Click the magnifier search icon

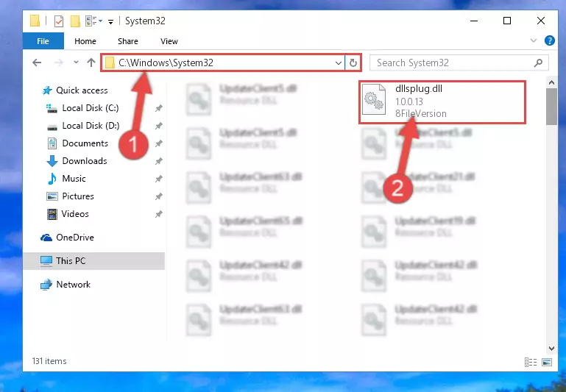click(x=538, y=63)
